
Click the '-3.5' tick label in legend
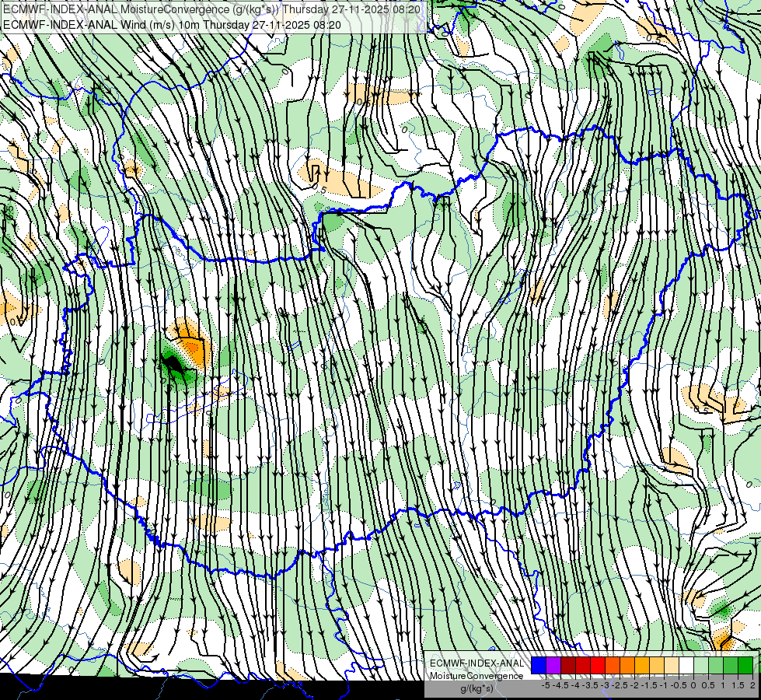coord(590,685)
